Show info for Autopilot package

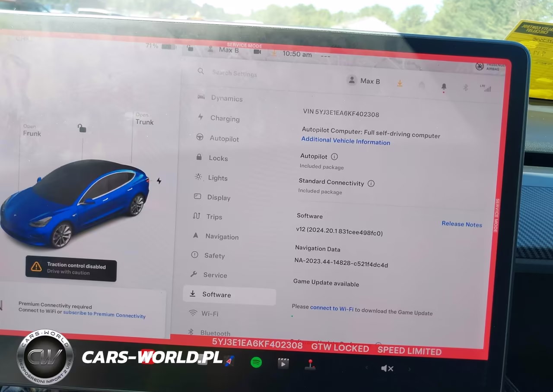(334, 157)
